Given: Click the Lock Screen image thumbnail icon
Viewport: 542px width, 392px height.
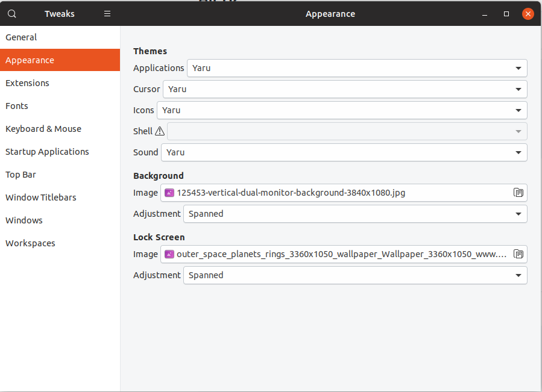Looking at the screenshot, I should [169, 254].
